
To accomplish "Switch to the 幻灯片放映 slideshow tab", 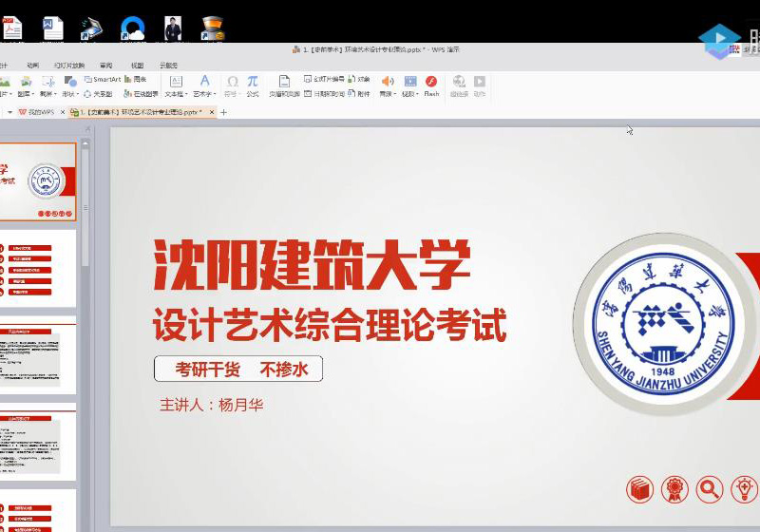I will pyautogui.click(x=68, y=65).
